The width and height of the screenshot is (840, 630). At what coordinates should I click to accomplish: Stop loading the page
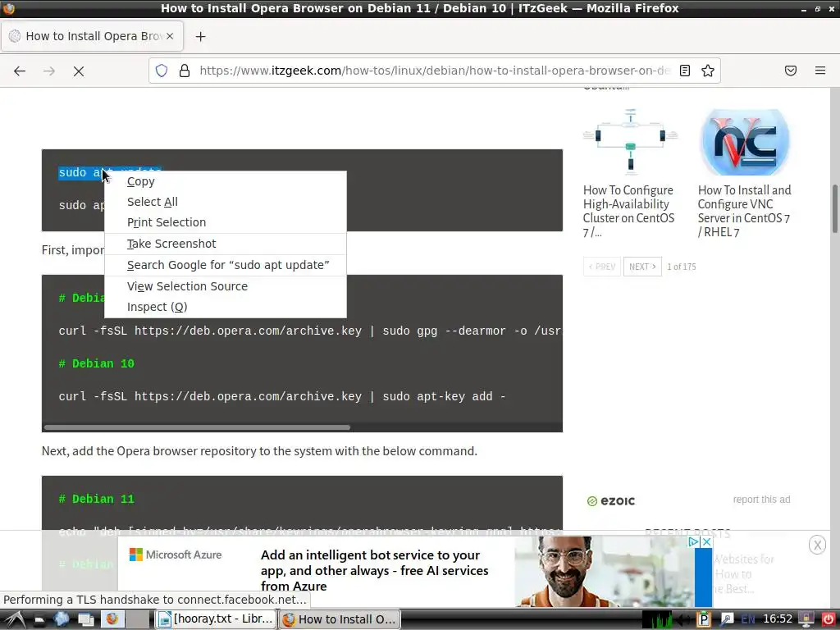pyautogui.click(x=79, y=71)
